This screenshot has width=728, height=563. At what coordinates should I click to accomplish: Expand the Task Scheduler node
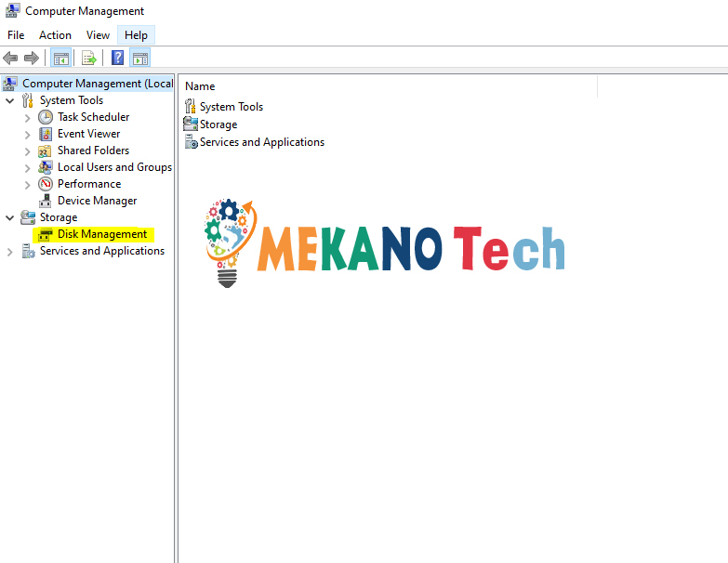(x=27, y=118)
